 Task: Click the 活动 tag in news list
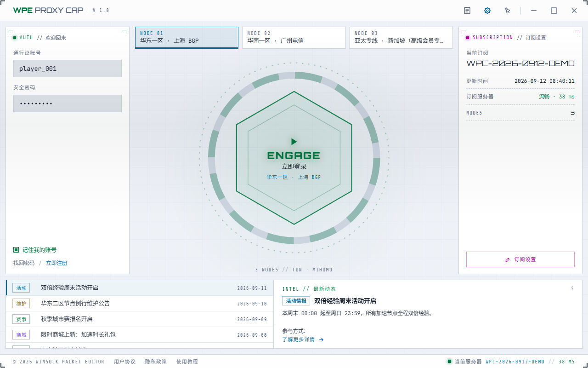[21, 288]
